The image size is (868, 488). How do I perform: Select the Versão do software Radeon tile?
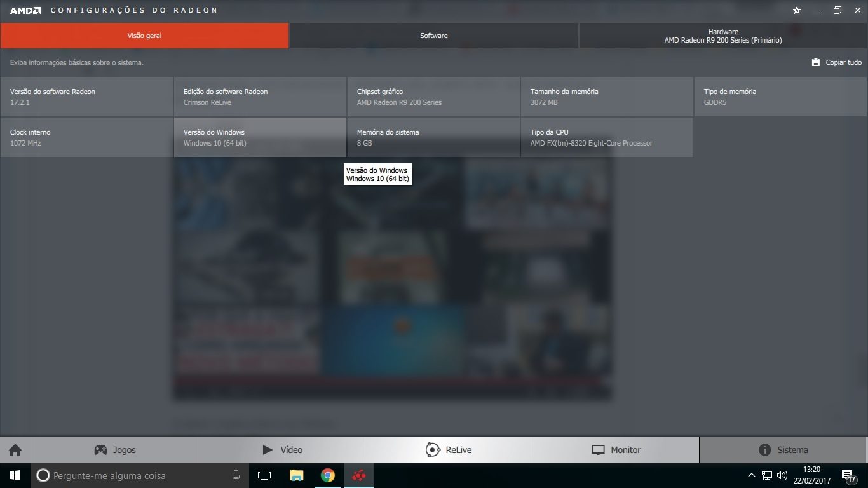coord(86,97)
